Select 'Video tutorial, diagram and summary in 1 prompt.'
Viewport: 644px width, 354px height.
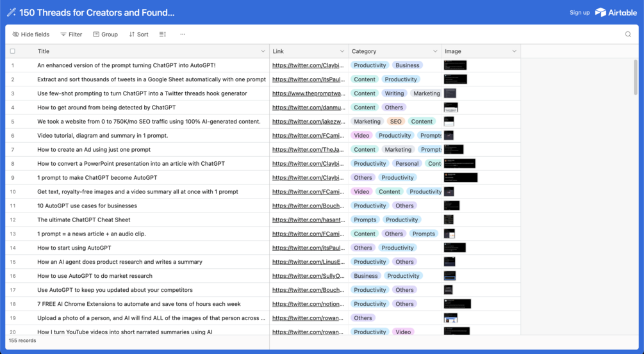103,135
